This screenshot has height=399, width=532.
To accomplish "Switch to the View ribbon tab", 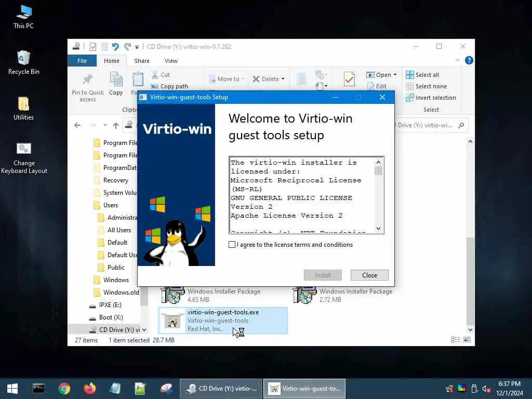I will pyautogui.click(x=171, y=61).
